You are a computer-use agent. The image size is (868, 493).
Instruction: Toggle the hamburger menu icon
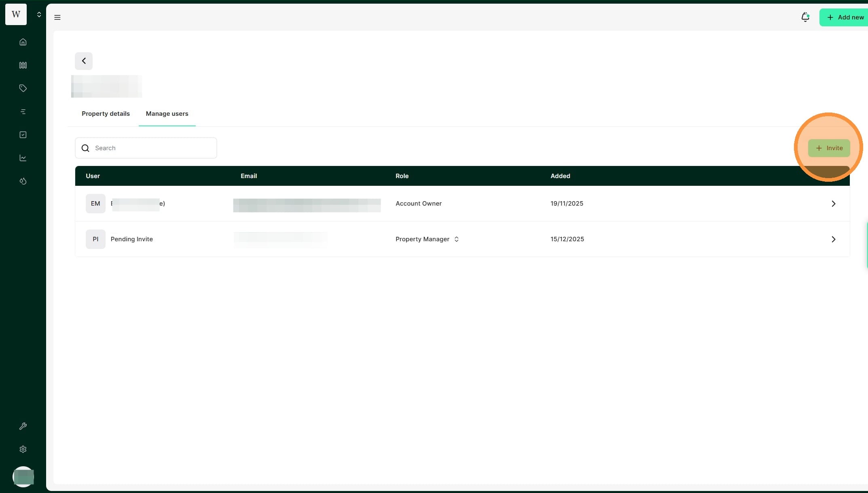[57, 17]
